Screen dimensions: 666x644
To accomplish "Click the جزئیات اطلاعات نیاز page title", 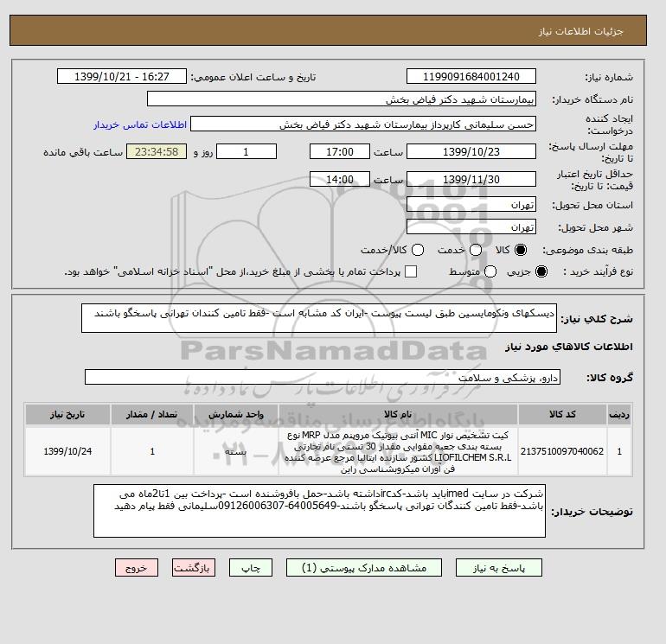I will (580, 31).
